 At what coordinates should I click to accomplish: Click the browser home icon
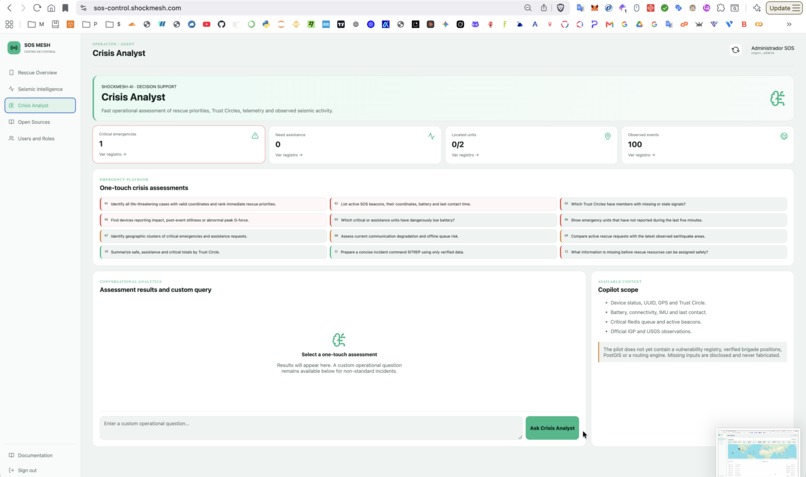[51, 8]
